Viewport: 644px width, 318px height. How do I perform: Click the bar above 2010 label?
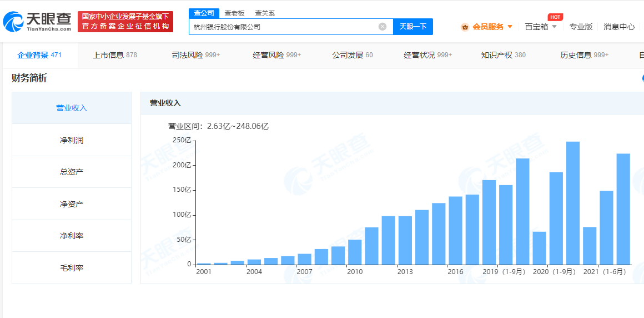(x=355, y=252)
